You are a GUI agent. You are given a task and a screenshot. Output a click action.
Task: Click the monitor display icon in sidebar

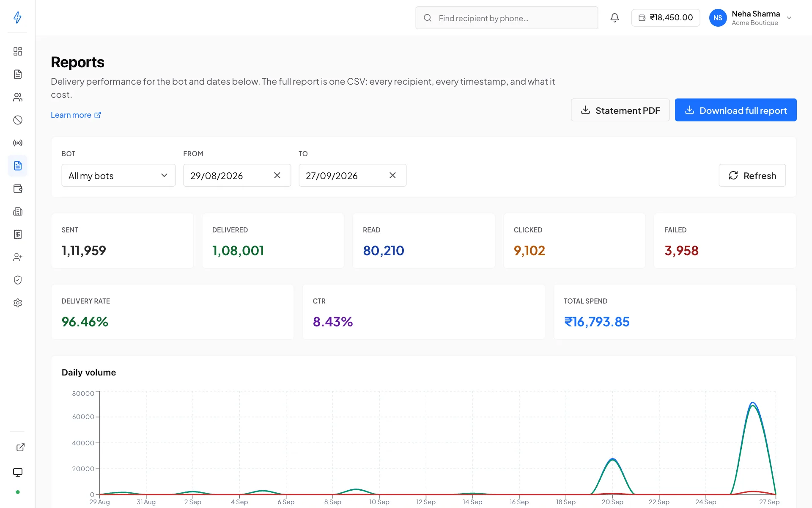click(x=17, y=472)
